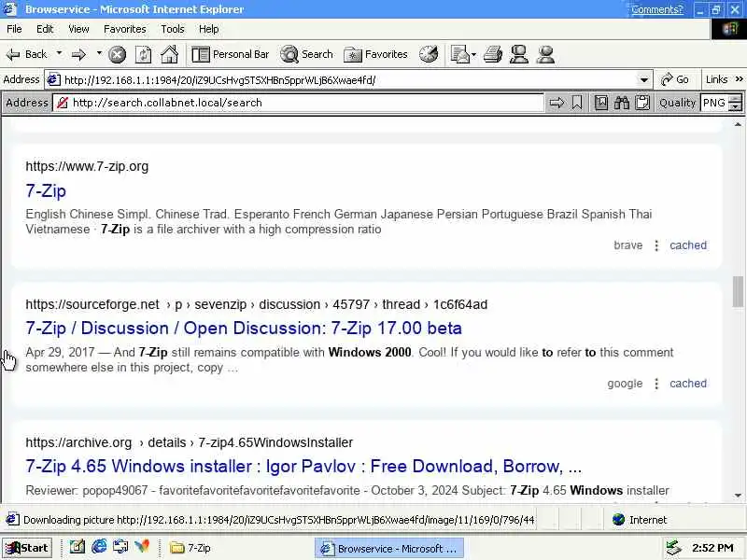Screen dimensions: 747x560
Task: Toggle the Personal Bar panel
Action: [230, 54]
